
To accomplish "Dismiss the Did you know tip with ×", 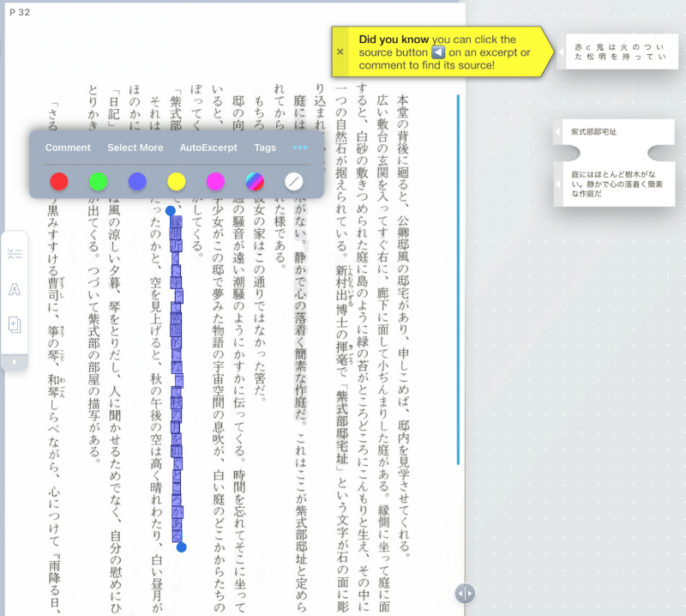I will pyautogui.click(x=340, y=51).
